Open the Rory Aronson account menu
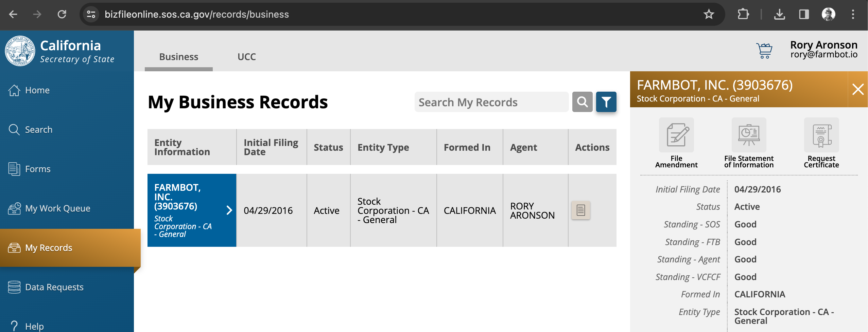 pyautogui.click(x=823, y=50)
